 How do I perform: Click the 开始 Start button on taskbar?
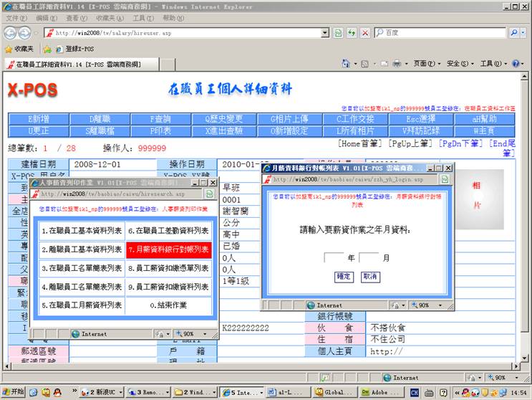(13, 392)
